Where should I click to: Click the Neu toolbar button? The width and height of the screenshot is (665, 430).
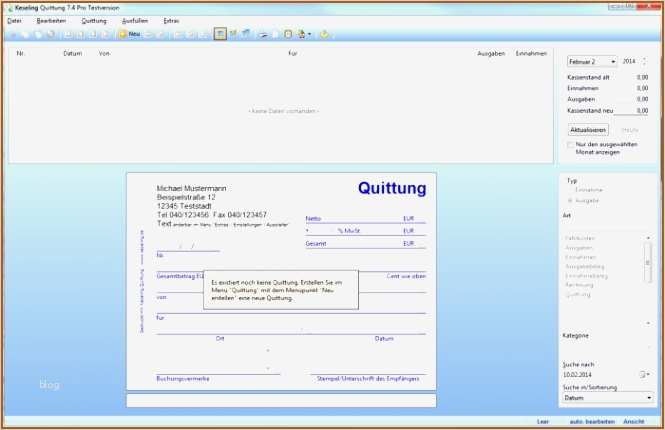[130, 34]
